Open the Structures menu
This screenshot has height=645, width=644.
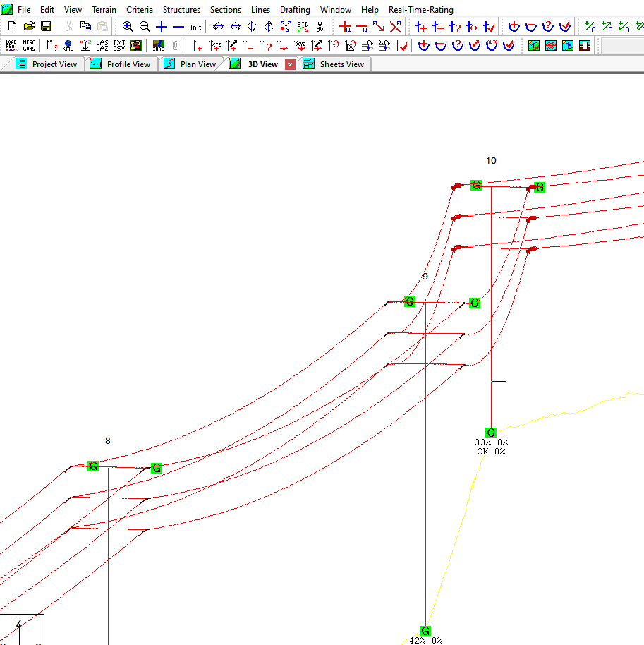181,10
